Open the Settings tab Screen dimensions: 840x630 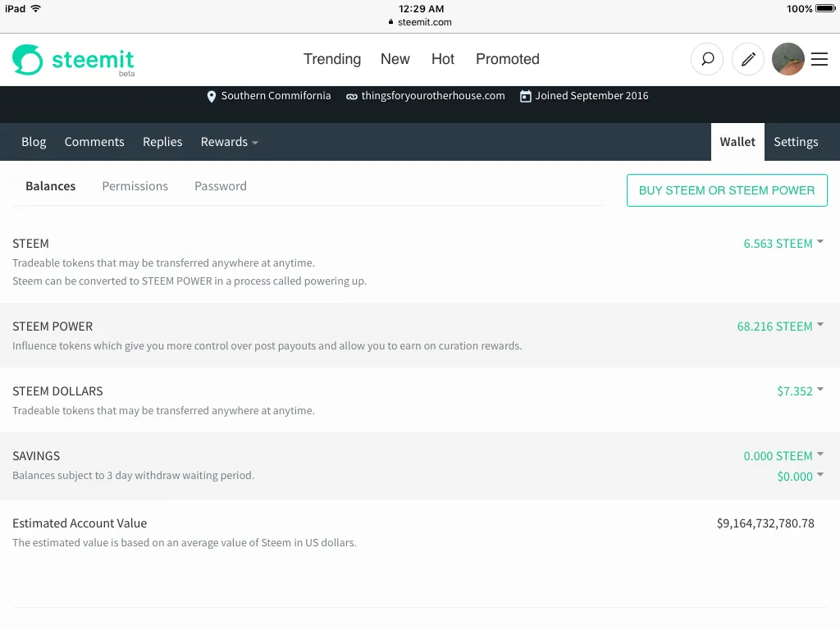(796, 142)
